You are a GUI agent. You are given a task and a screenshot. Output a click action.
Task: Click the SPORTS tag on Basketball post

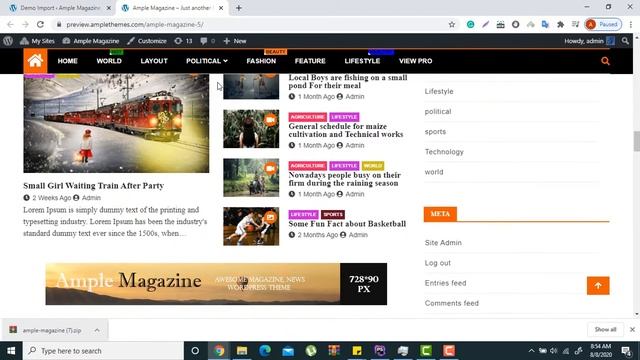pyautogui.click(x=333, y=214)
